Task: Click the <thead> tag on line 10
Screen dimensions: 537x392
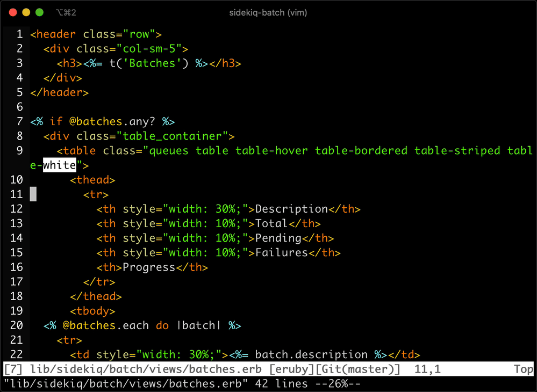Action: click(x=92, y=180)
